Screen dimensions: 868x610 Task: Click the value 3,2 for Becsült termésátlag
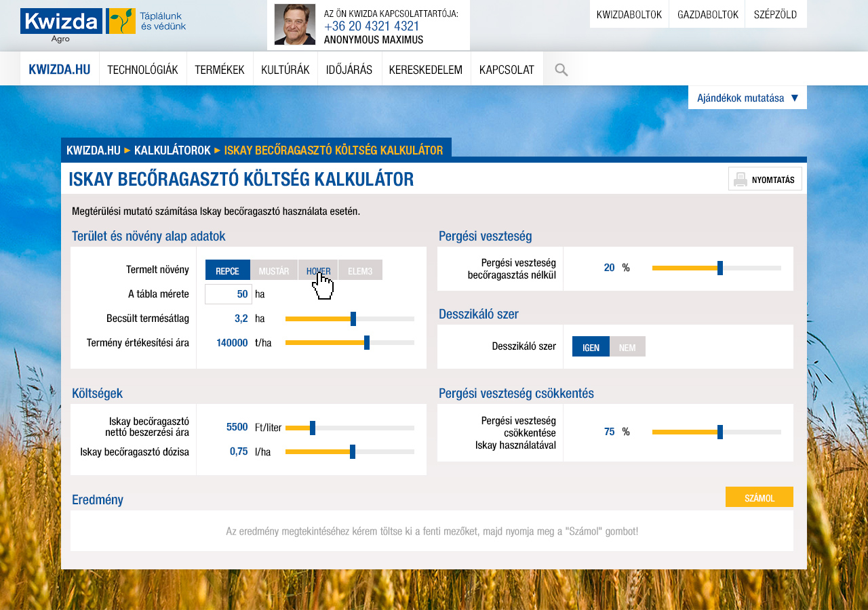241,319
